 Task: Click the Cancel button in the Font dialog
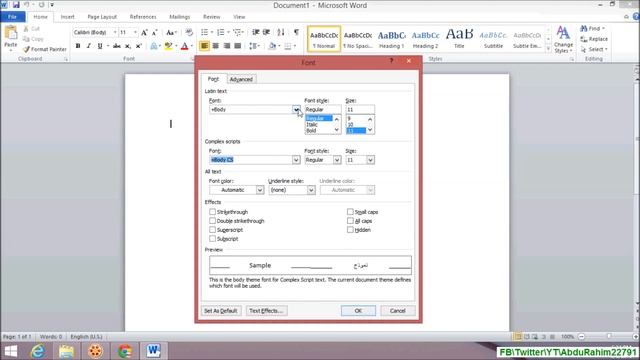point(398,311)
